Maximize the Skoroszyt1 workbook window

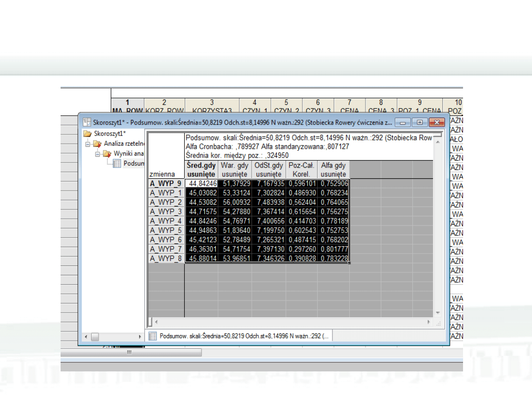[420, 122]
